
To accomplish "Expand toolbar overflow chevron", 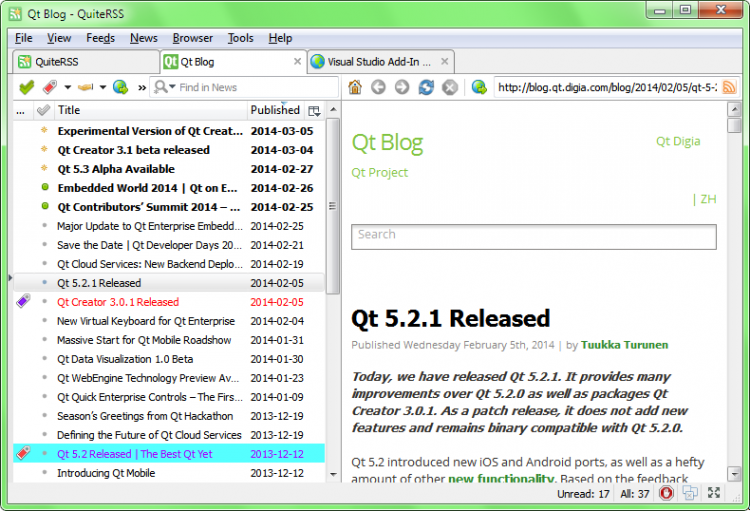I will point(142,88).
